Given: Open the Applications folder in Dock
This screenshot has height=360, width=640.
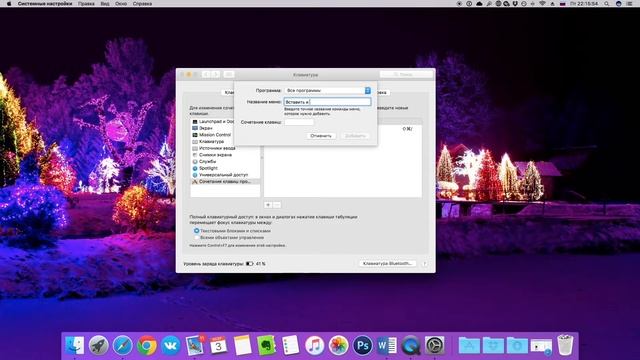Looking at the screenshot, I should (469, 346).
